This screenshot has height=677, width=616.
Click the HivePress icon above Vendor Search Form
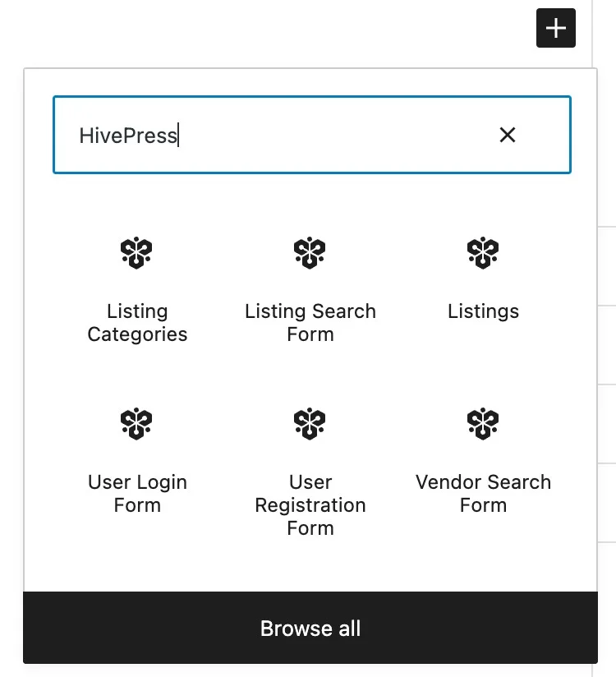483,424
